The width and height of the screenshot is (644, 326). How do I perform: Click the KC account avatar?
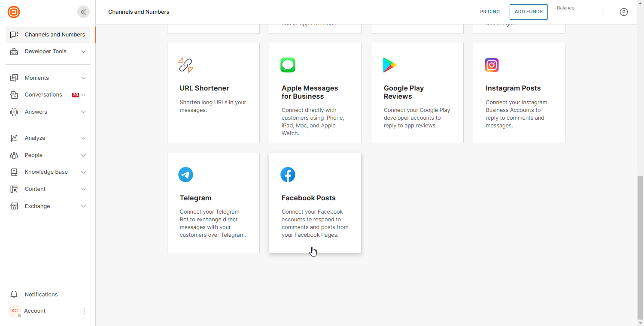(15, 311)
